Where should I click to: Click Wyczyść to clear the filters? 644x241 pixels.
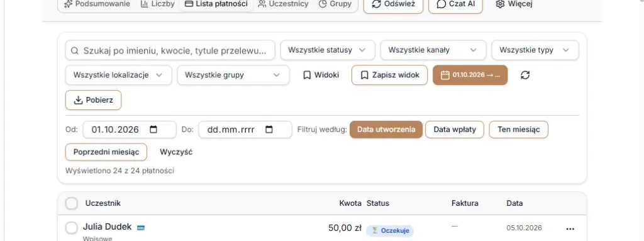coord(176,152)
